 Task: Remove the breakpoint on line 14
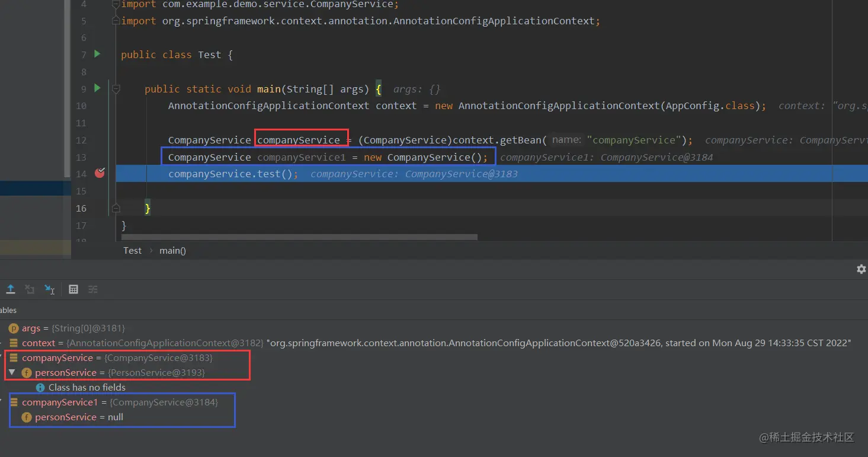tap(100, 173)
